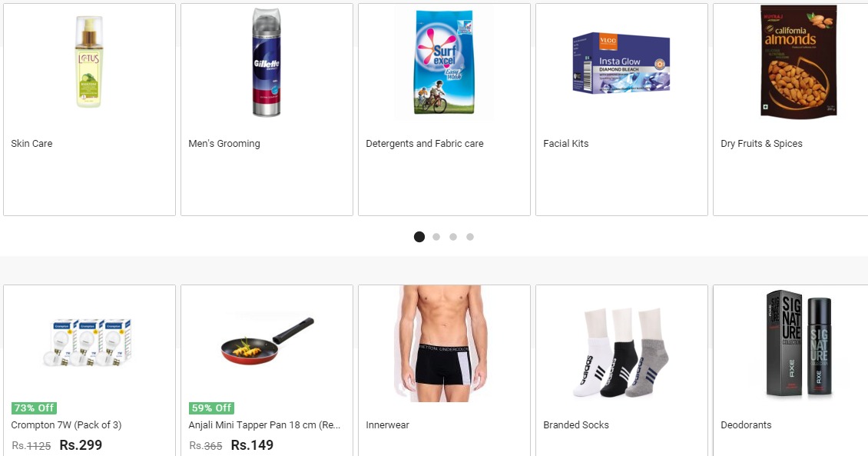This screenshot has height=456, width=868.
Task: Open the Surf Excel detergent image
Action: 444,62
